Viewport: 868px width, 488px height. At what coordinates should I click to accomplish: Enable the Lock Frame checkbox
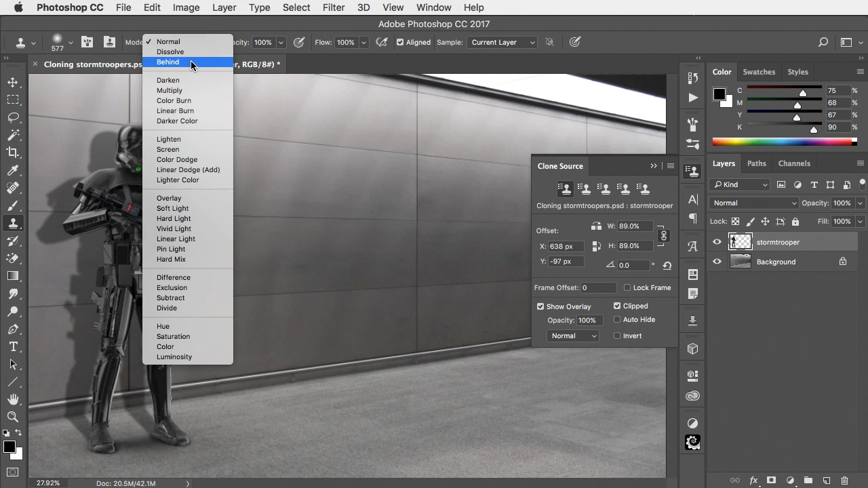click(x=627, y=287)
